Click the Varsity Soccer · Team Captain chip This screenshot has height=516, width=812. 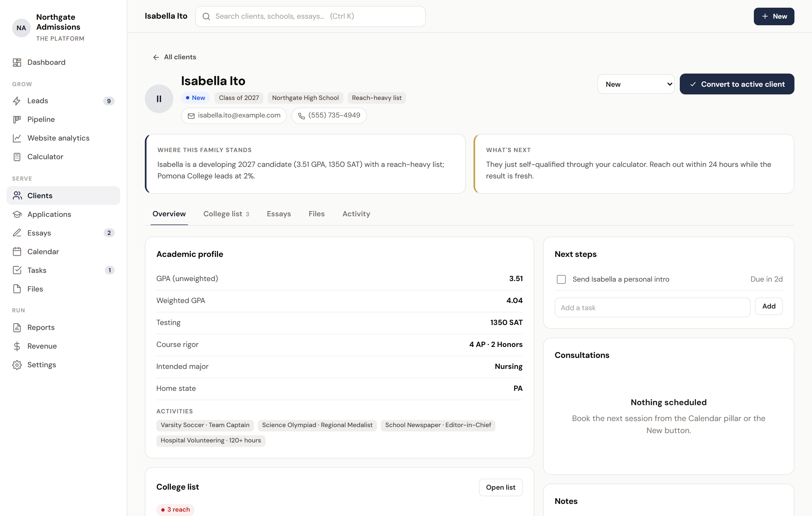pyautogui.click(x=205, y=425)
